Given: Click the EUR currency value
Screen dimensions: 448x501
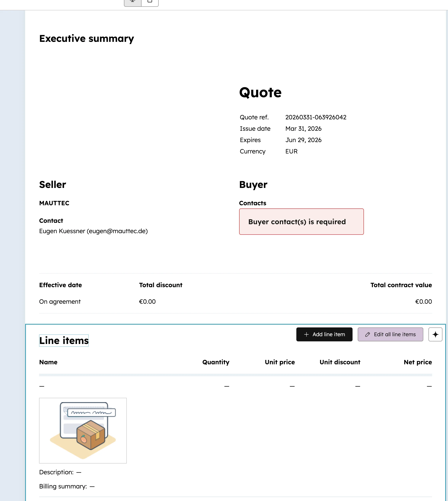Looking at the screenshot, I should pyautogui.click(x=291, y=151).
